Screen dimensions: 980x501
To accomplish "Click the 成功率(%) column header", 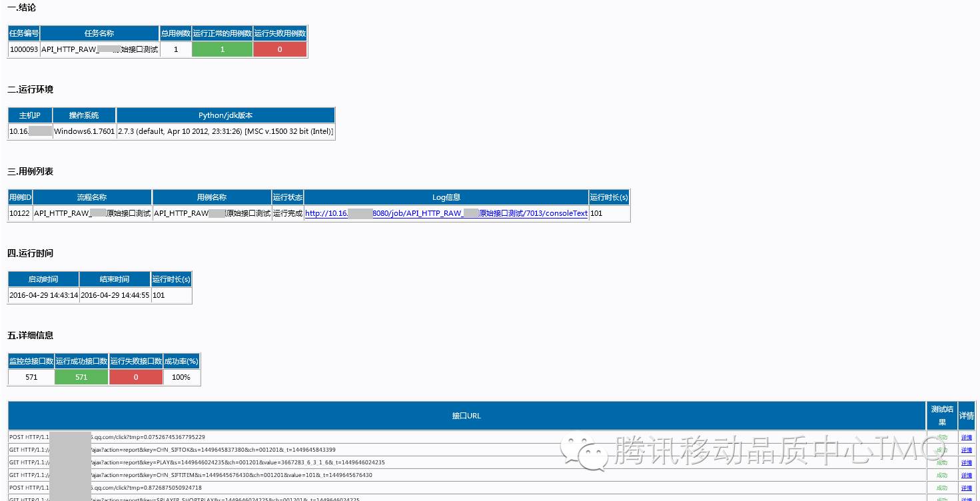I will [x=181, y=361].
